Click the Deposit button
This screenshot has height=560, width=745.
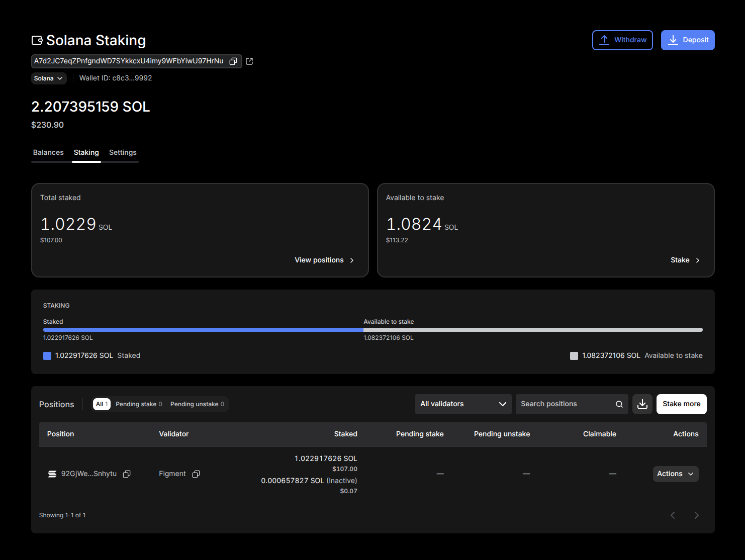pos(688,40)
